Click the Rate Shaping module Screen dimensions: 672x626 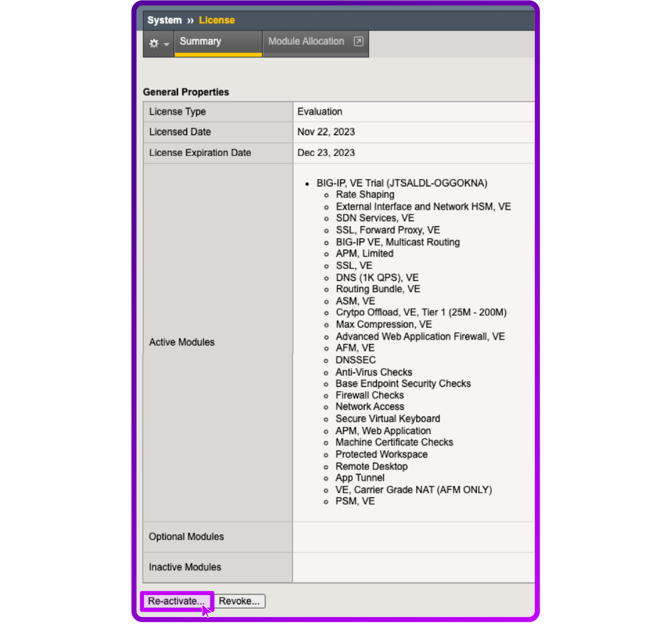365,195
